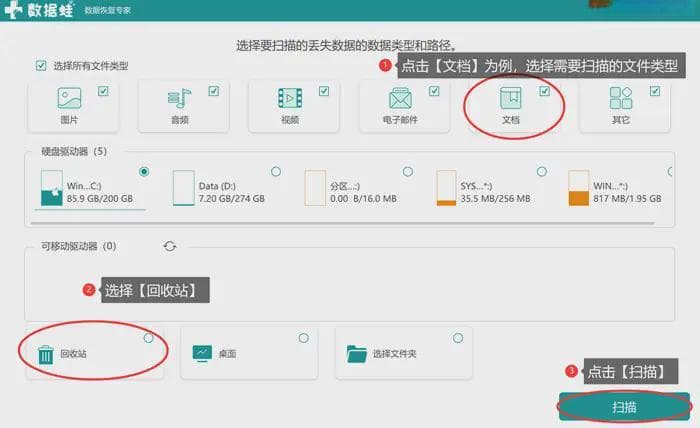
Task: Choose the 回收站 radio button
Action: coord(149,338)
